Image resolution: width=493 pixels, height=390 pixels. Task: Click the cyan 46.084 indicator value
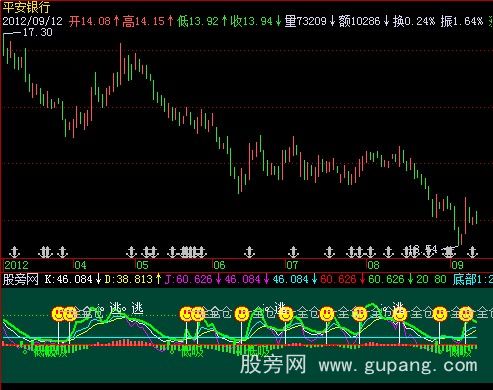click(290, 279)
